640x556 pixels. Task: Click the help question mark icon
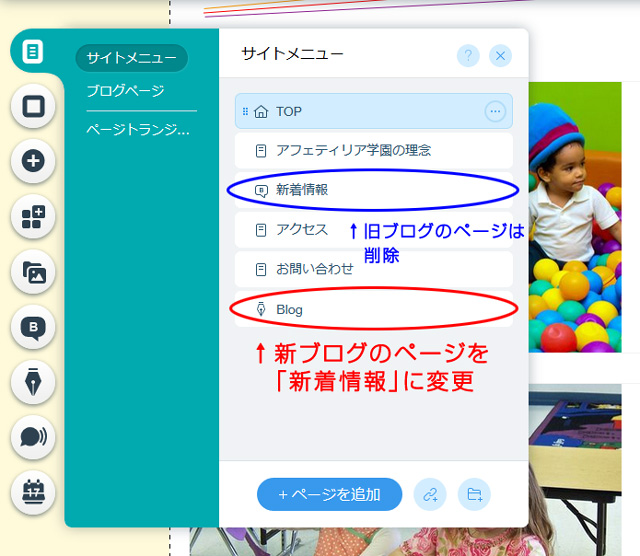(x=468, y=56)
